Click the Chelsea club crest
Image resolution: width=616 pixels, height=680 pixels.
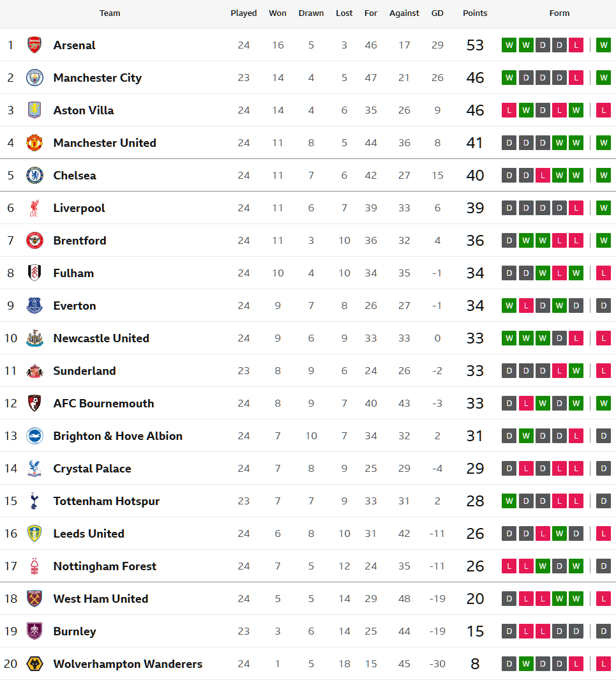coord(34,176)
